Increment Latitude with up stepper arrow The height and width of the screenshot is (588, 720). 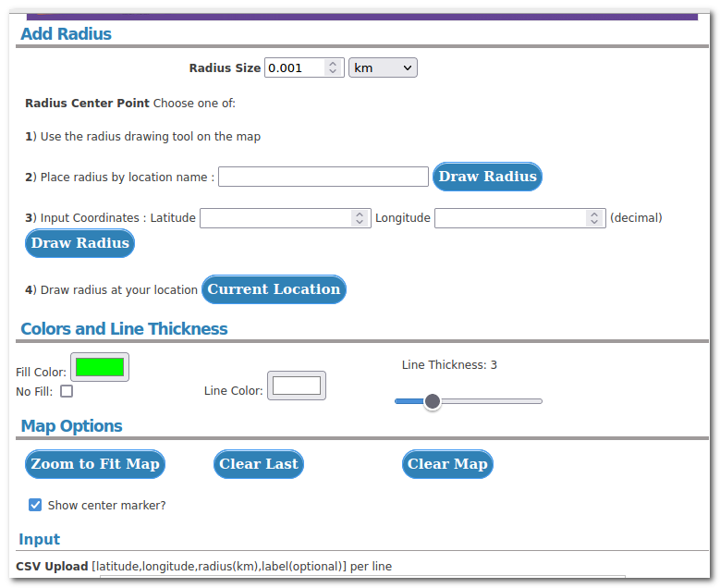[x=360, y=214]
